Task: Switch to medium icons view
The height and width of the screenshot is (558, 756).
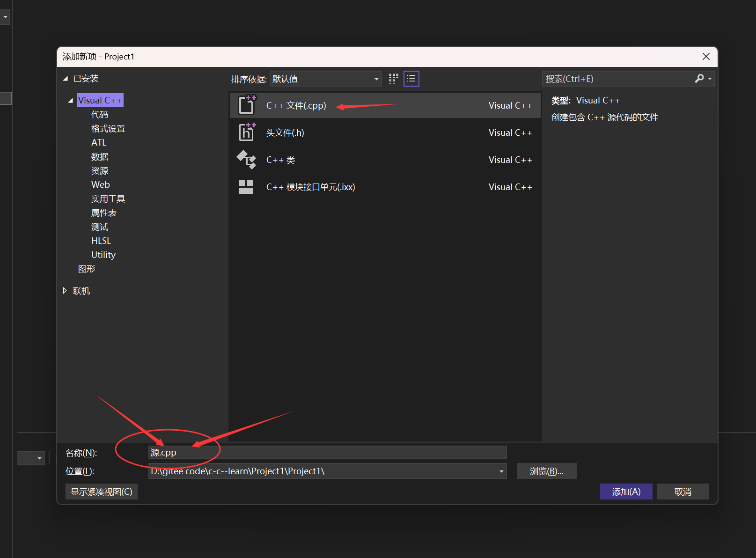Action: pos(393,78)
